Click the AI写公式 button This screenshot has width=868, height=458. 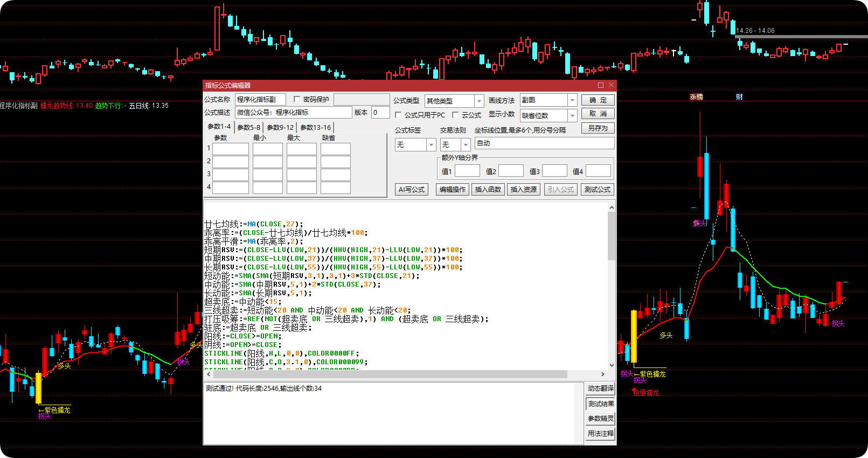tap(412, 190)
